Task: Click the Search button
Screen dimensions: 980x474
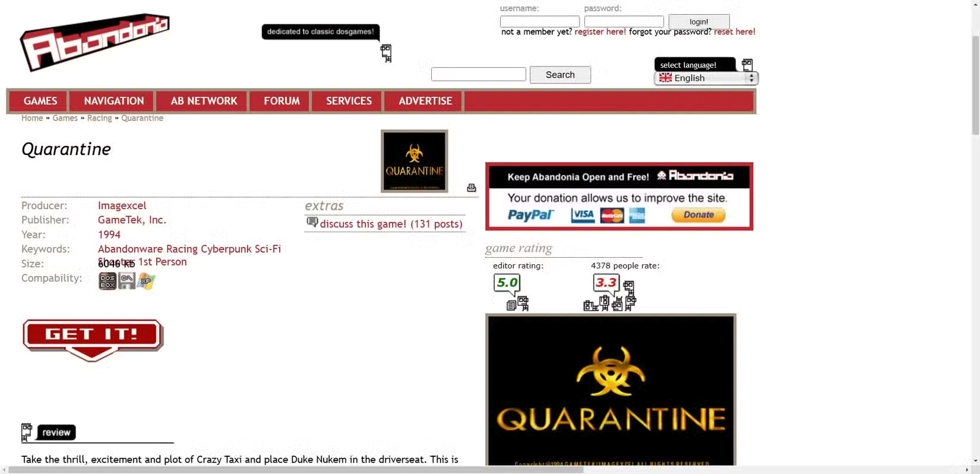Action: tap(560, 75)
